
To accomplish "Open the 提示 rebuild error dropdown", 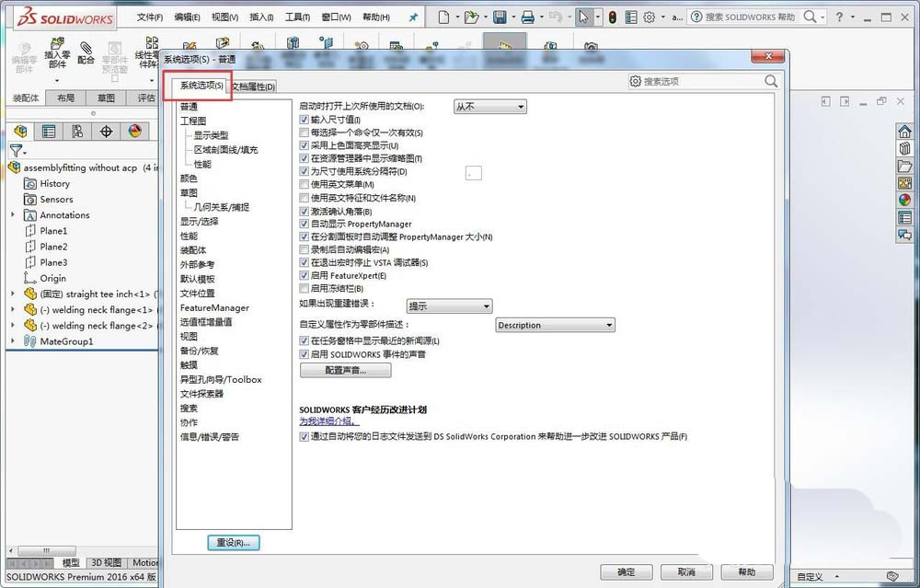I will 449,306.
